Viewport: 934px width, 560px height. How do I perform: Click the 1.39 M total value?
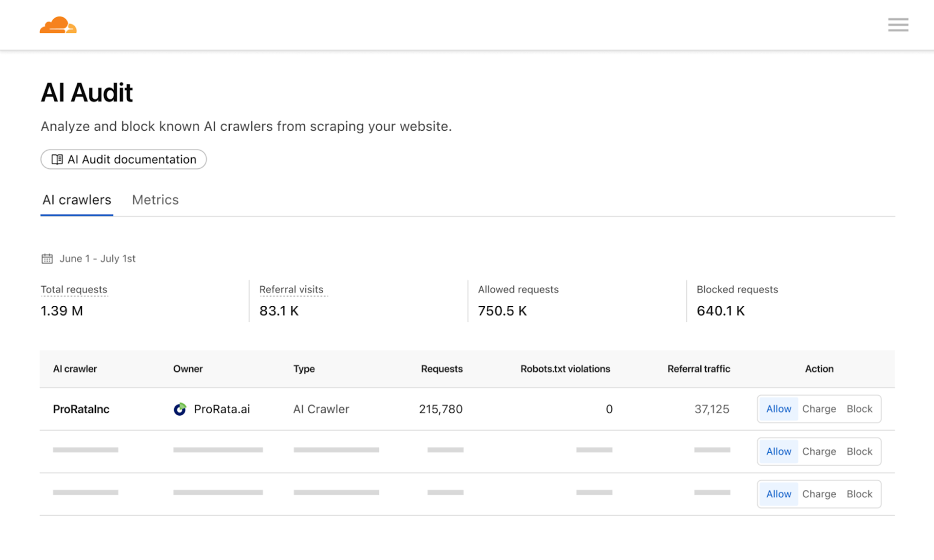coord(62,311)
